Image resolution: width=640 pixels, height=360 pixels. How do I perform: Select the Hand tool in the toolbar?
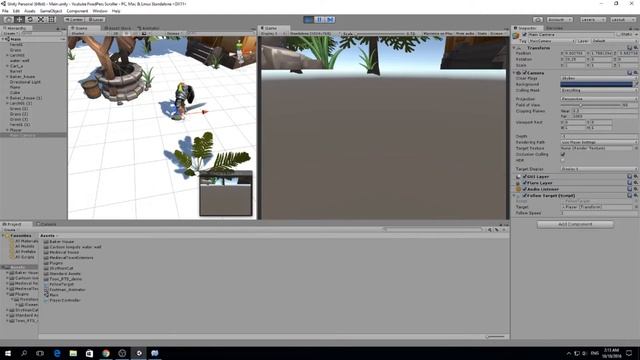(8, 20)
